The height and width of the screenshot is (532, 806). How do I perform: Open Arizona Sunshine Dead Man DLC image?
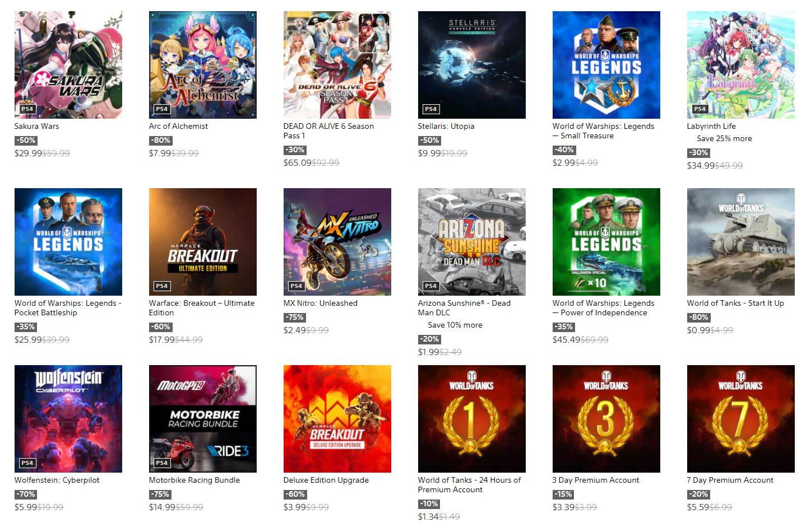coord(471,242)
